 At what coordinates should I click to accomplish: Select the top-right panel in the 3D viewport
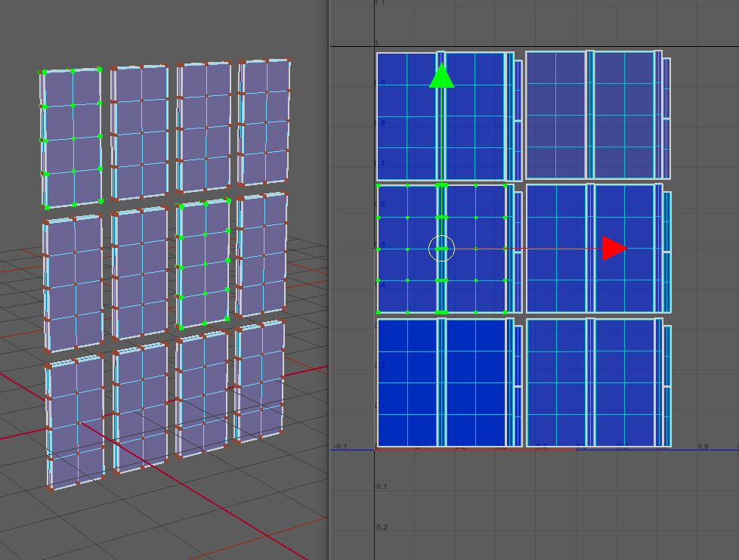pos(264,122)
